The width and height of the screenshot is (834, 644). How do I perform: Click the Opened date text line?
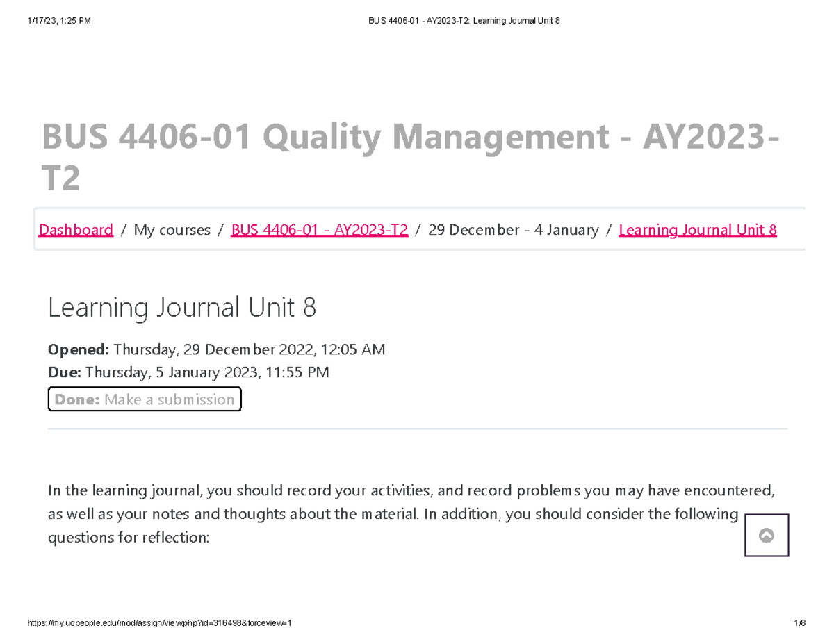(x=215, y=349)
